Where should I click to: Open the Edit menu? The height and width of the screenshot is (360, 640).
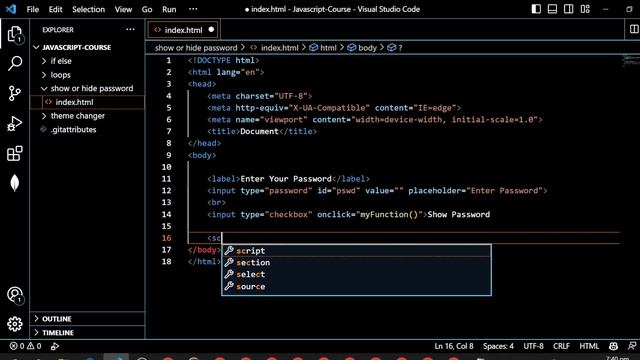tap(56, 9)
